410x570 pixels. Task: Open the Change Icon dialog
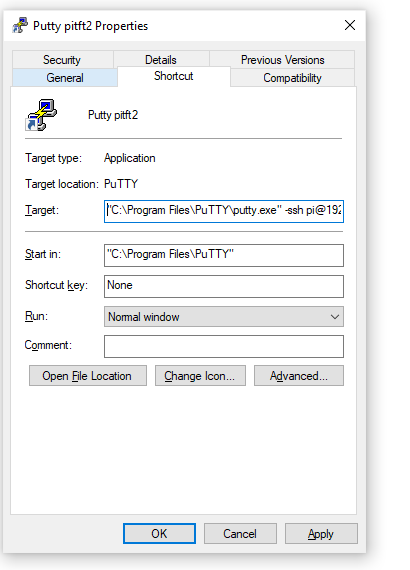[200, 376]
